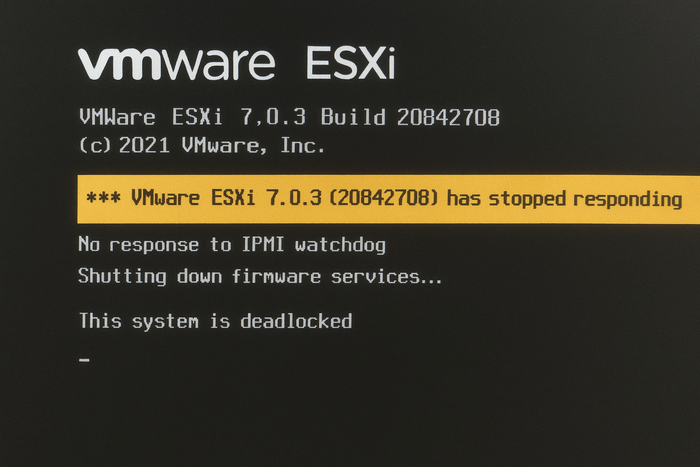Click the word 'firmware'
Viewport: 700px width, 467px height.
[x=276, y=276]
